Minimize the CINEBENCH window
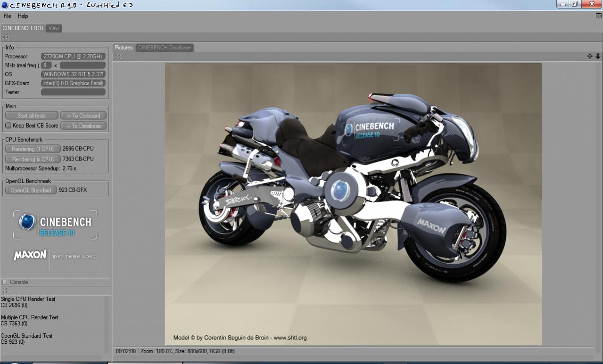 click(x=562, y=4)
